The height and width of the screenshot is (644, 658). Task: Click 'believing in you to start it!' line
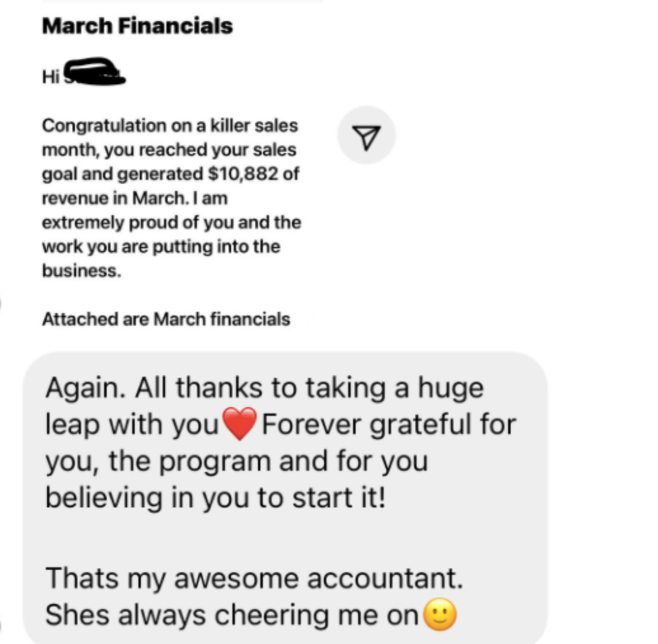click(215, 497)
